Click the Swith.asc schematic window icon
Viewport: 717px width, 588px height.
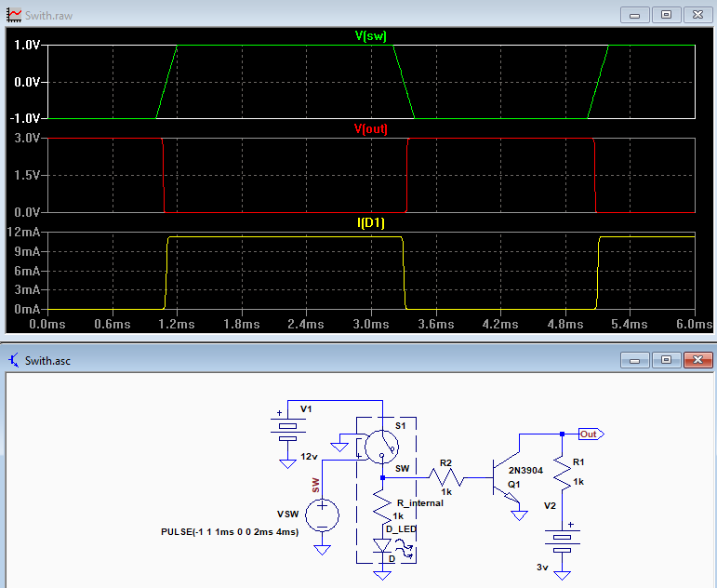coord(14,361)
